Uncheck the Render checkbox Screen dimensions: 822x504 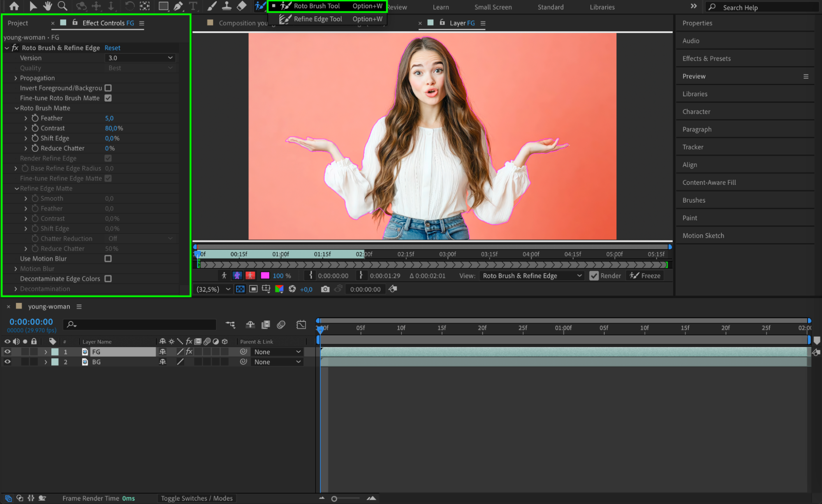(x=594, y=276)
